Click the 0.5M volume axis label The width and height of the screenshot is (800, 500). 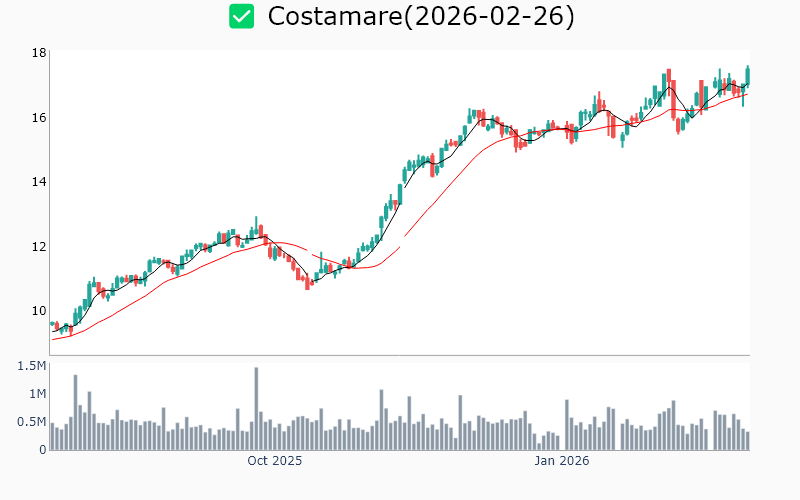click(32, 422)
